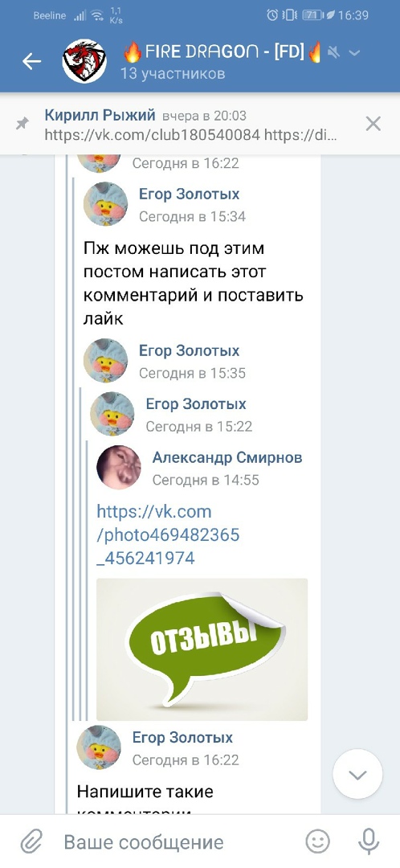
Task: Tap the paperclip attachment icon
Action: (x=32, y=842)
